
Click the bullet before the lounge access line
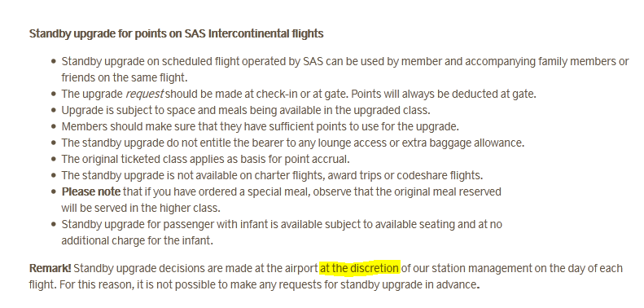point(54,143)
